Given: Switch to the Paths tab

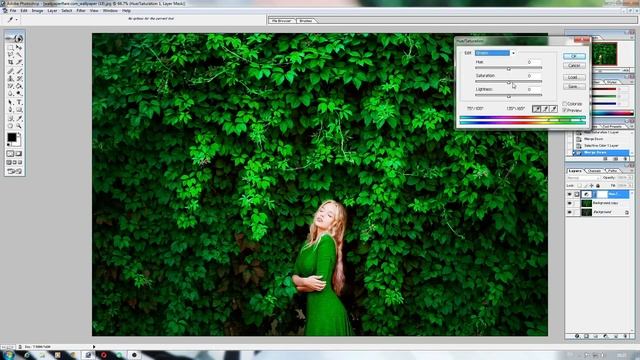Looking at the screenshot, I should [x=613, y=171].
